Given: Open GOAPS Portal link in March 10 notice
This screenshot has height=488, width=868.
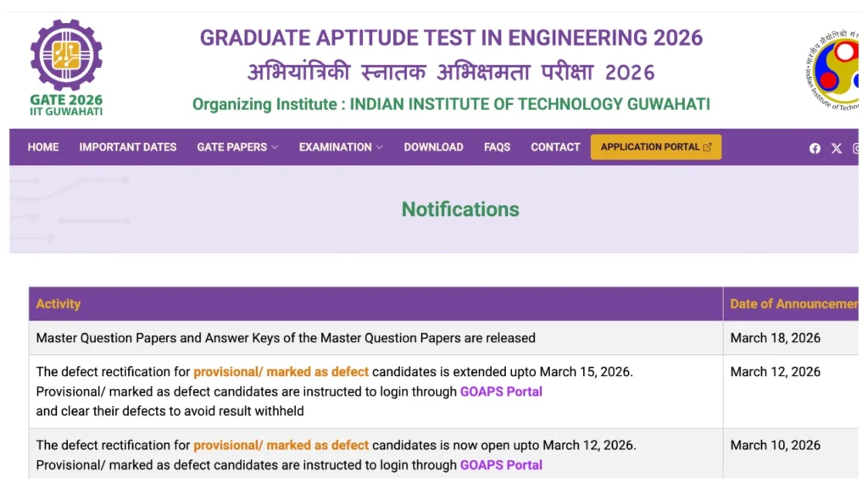Looking at the screenshot, I should 501,465.
